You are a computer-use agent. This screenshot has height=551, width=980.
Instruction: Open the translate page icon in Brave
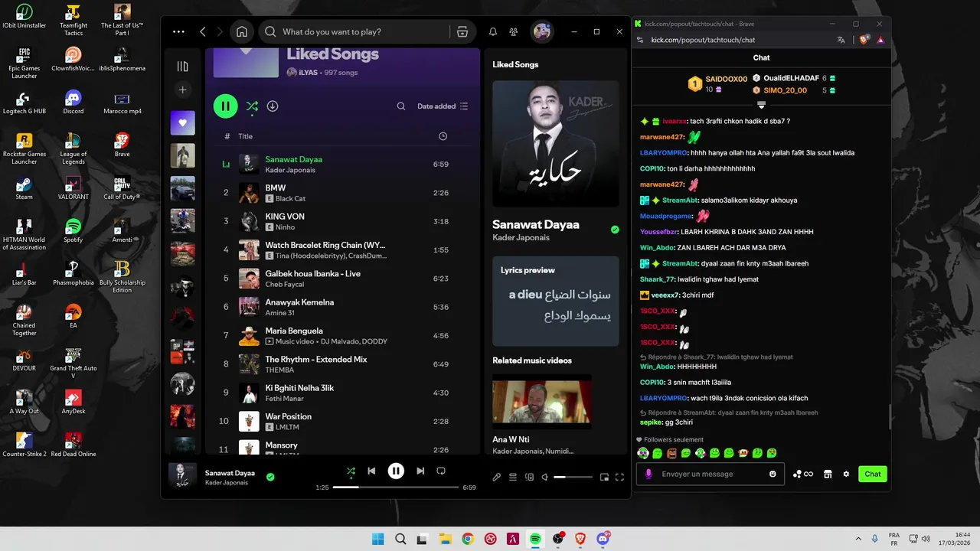pyautogui.click(x=841, y=40)
